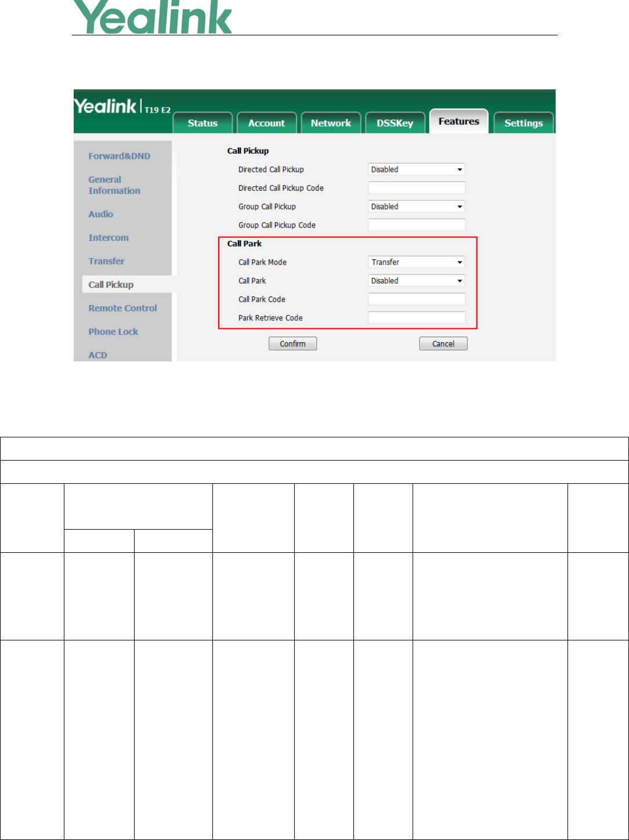629x840 pixels.
Task: Click the Directed Call Pickup Code field
Action: pyautogui.click(x=417, y=188)
